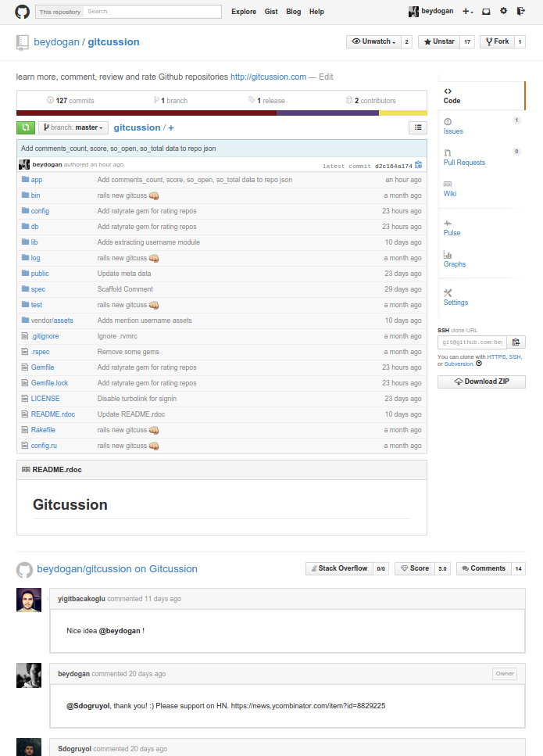
Task: Click the yellow language bar segment
Action: (403, 113)
